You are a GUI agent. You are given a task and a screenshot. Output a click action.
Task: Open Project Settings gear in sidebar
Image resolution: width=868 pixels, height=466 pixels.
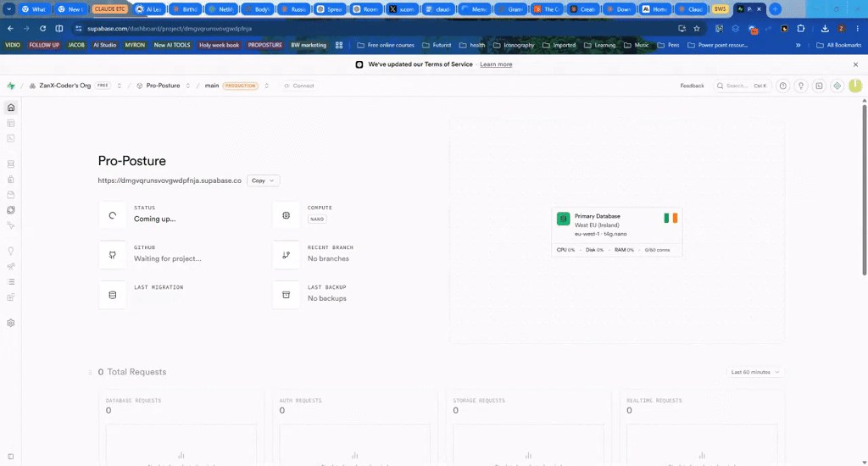tap(10, 323)
